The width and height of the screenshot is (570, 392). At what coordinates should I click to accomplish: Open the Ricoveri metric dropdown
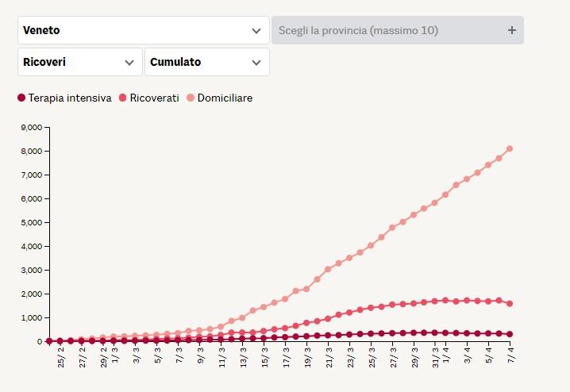[x=79, y=62]
